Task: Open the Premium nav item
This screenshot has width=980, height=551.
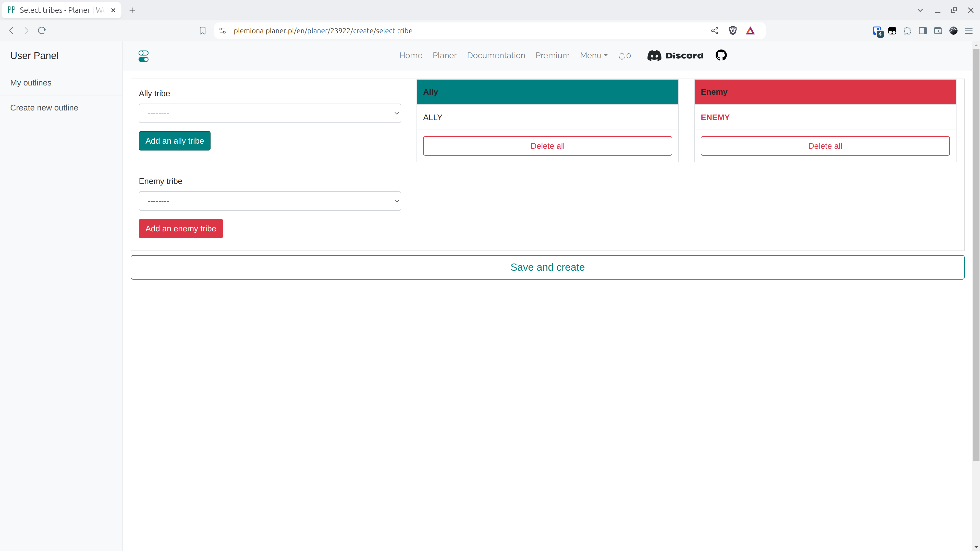Action: coord(552,56)
